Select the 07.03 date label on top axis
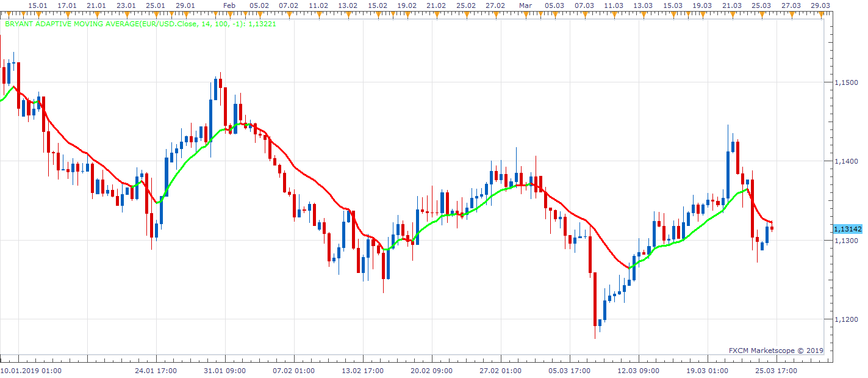The image size is (868, 378). (584, 5)
